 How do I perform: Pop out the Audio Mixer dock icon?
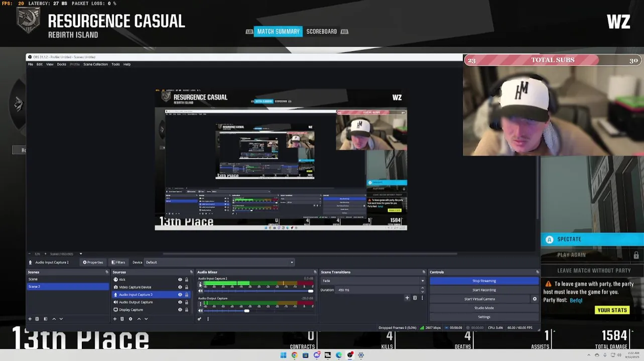coord(315,272)
